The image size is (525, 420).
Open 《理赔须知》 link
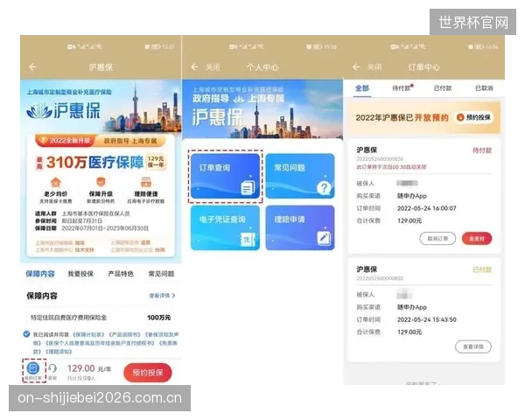click(x=59, y=352)
